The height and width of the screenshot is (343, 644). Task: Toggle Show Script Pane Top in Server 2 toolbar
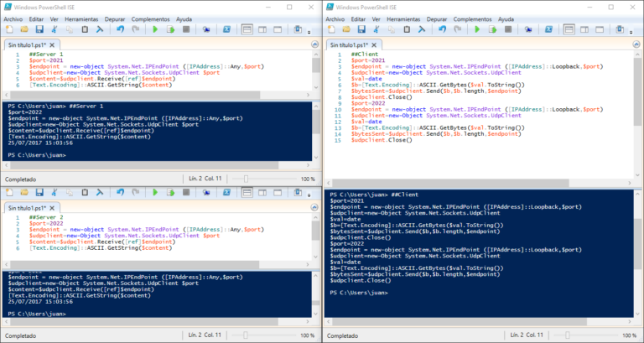(247, 194)
